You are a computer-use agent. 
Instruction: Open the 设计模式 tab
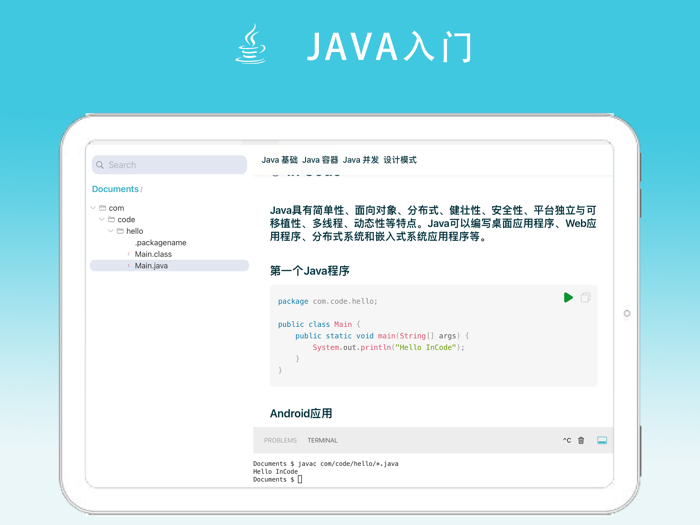[x=400, y=160]
